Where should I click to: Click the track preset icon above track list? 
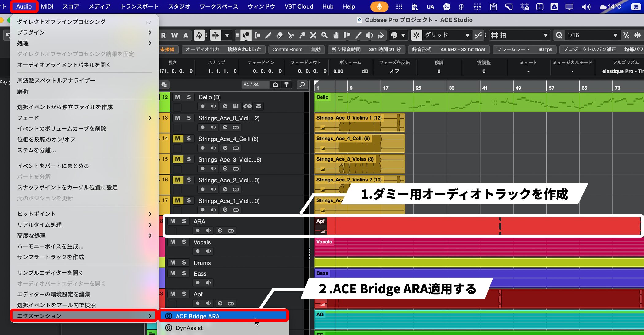click(164, 85)
